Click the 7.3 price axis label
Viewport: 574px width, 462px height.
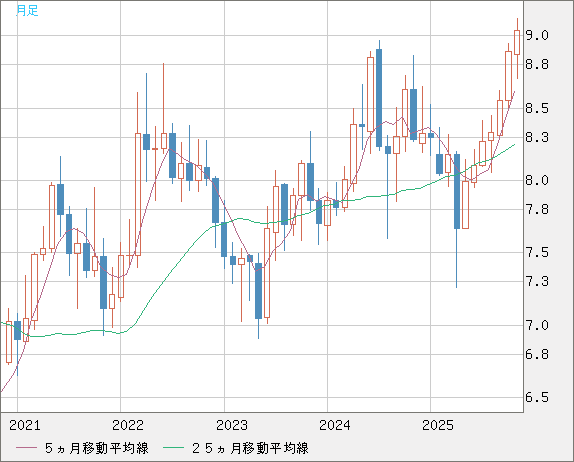coord(537,282)
